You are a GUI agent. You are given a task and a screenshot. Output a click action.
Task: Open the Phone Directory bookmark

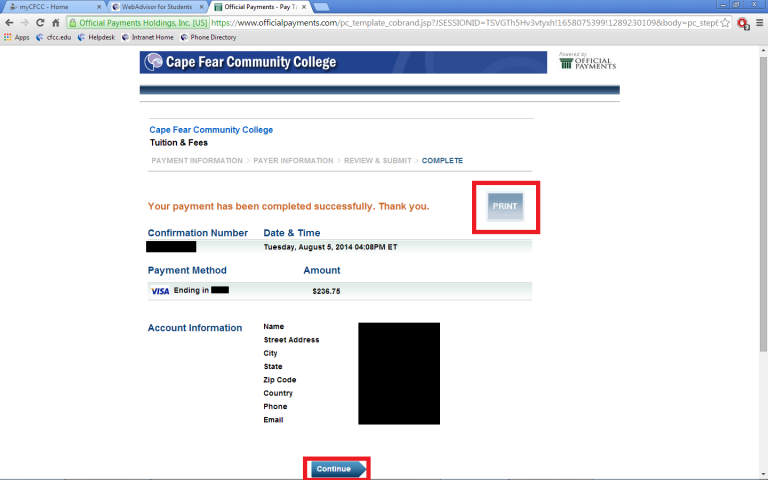coord(208,37)
